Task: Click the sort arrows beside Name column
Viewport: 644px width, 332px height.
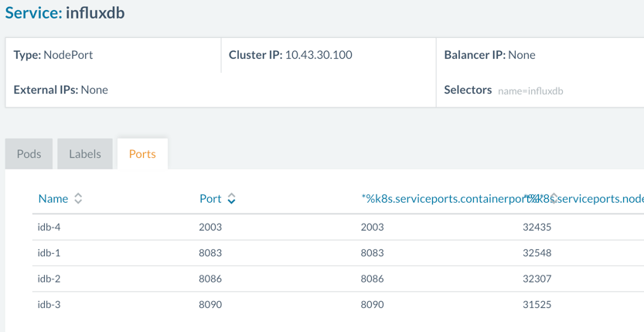Action: [78, 199]
